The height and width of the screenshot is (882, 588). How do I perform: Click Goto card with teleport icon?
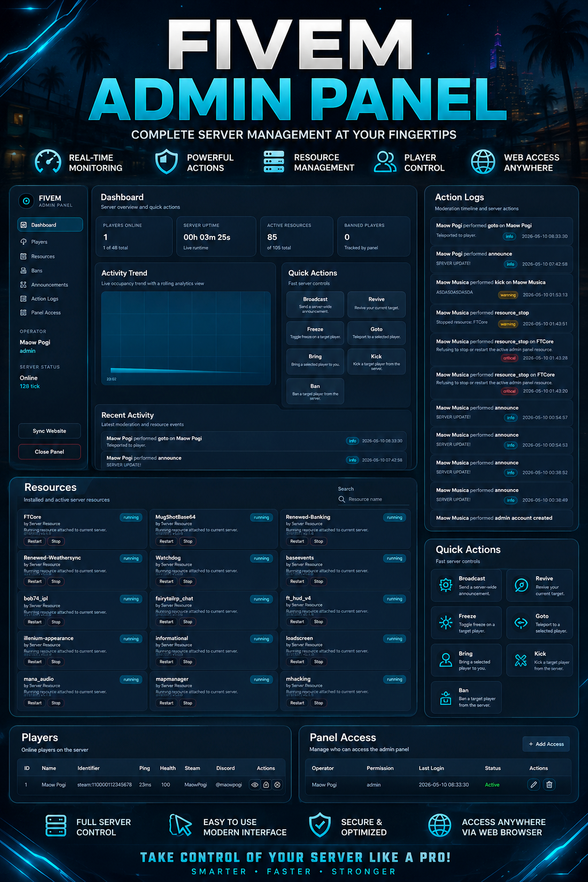pos(540,623)
